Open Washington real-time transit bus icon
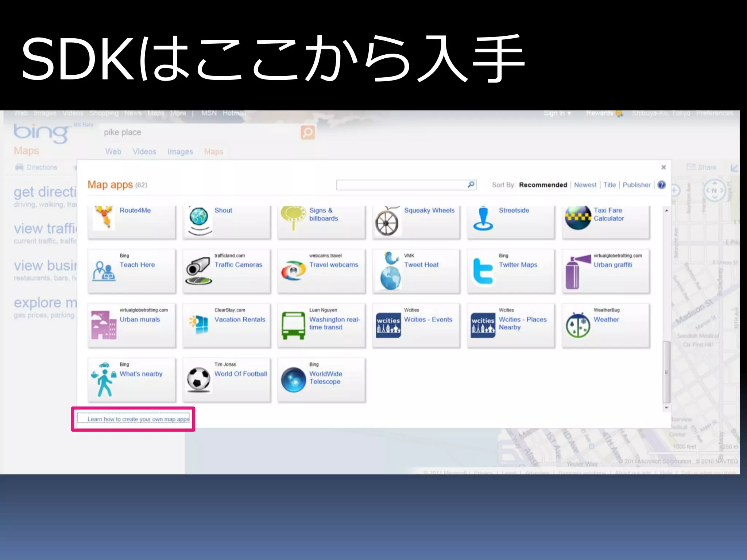Image resolution: width=747 pixels, height=560 pixels. click(x=293, y=325)
